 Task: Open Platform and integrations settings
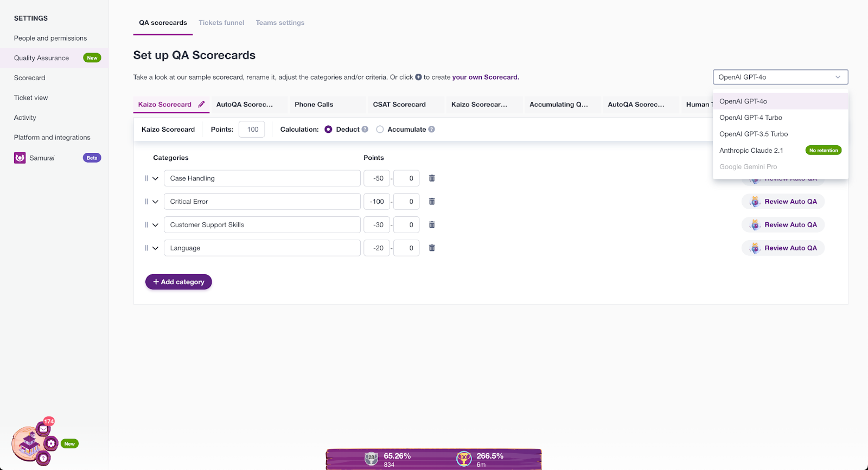coord(52,138)
